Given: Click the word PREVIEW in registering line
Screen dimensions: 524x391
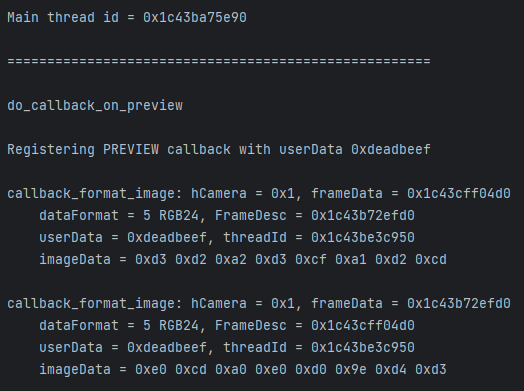Looking at the screenshot, I should [131, 149].
